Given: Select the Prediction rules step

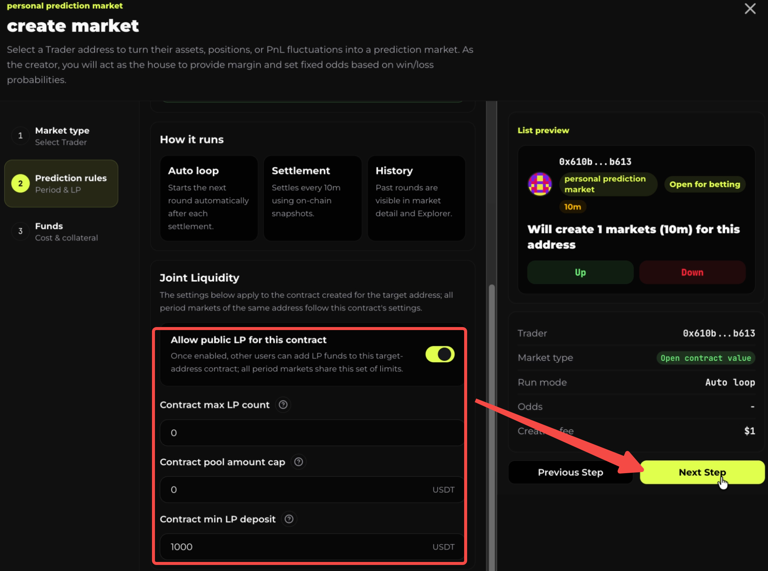Looking at the screenshot, I should [x=61, y=183].
